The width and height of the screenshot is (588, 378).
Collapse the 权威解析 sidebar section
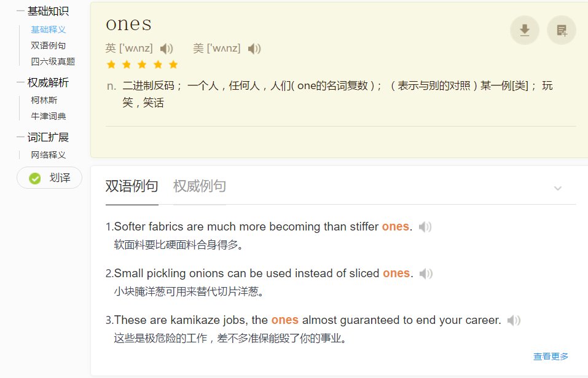pyautogui.click(x=20, y=83)
